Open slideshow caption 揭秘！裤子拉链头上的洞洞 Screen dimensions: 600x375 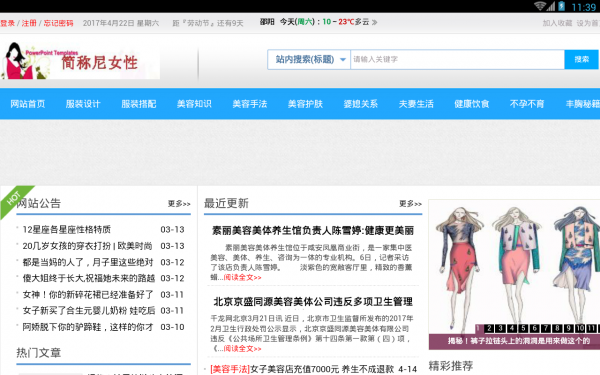click(x=519, y=341)
